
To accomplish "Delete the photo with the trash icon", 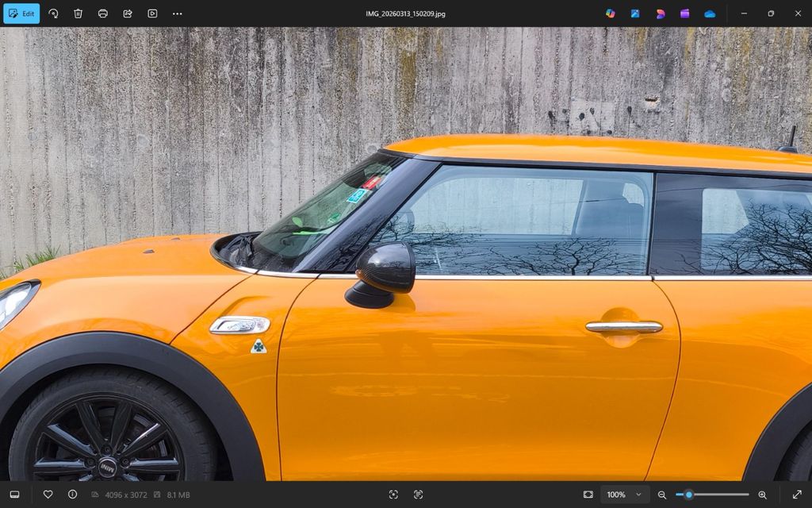I will click(x=78, y=13).
